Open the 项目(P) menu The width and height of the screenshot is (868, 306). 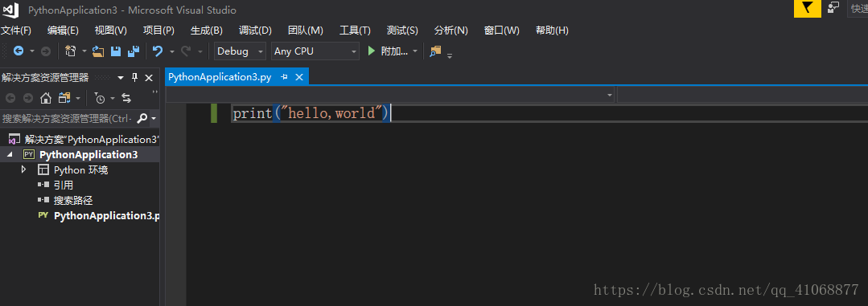[158, 31]
